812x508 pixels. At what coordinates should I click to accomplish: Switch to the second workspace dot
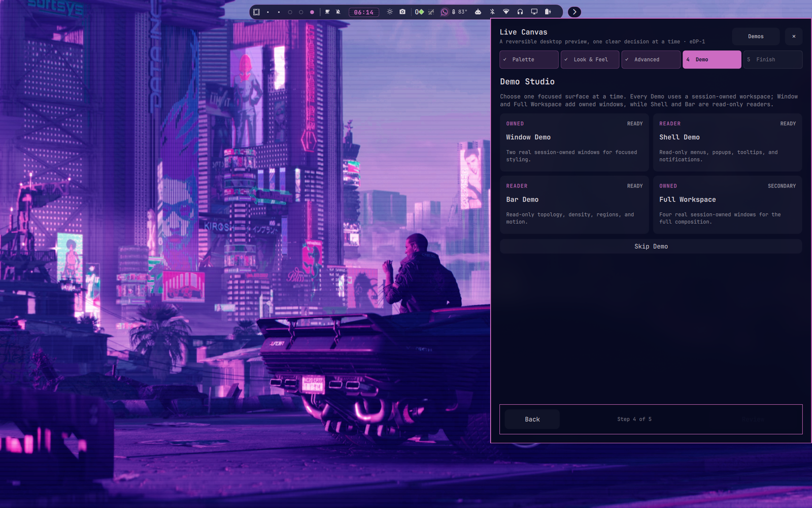tap(279, 12)
